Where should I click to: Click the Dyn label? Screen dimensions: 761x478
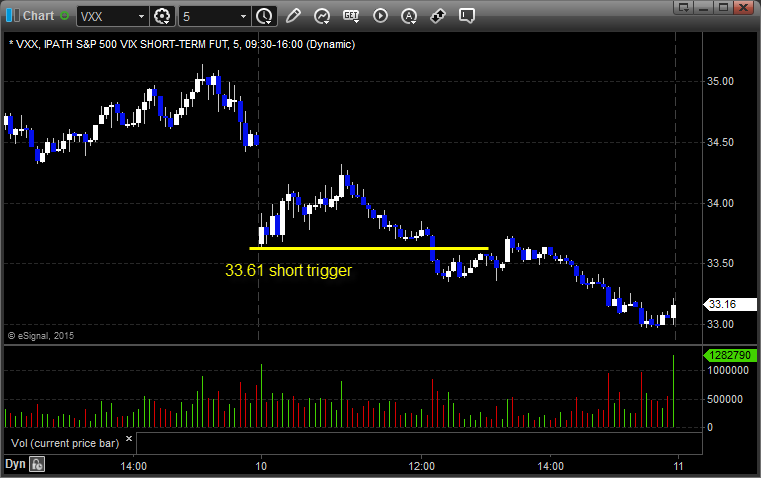(15, 464)
